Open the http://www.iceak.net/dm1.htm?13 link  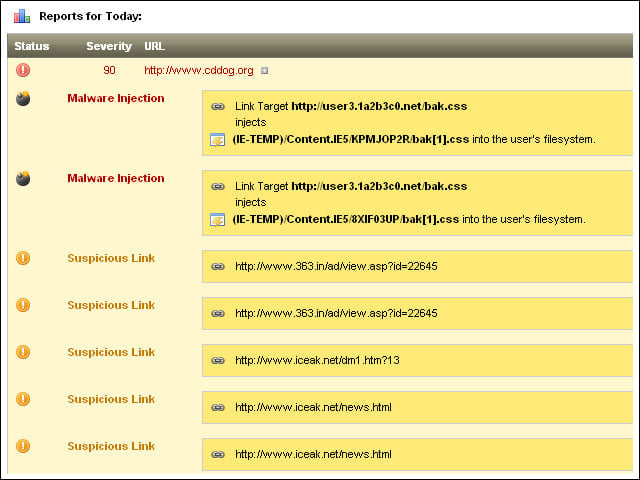pos(317,360)
